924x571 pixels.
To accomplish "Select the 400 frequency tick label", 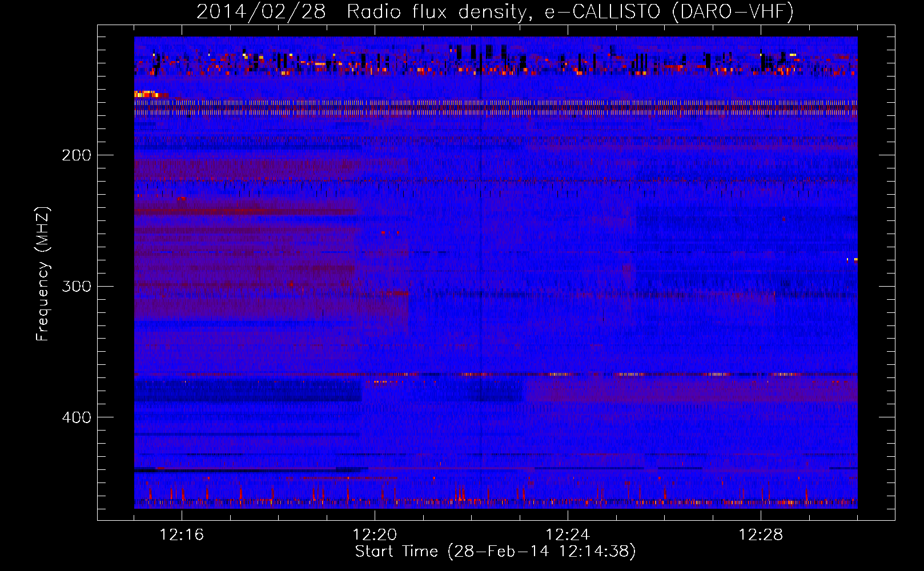I will [x=77, y=417].
